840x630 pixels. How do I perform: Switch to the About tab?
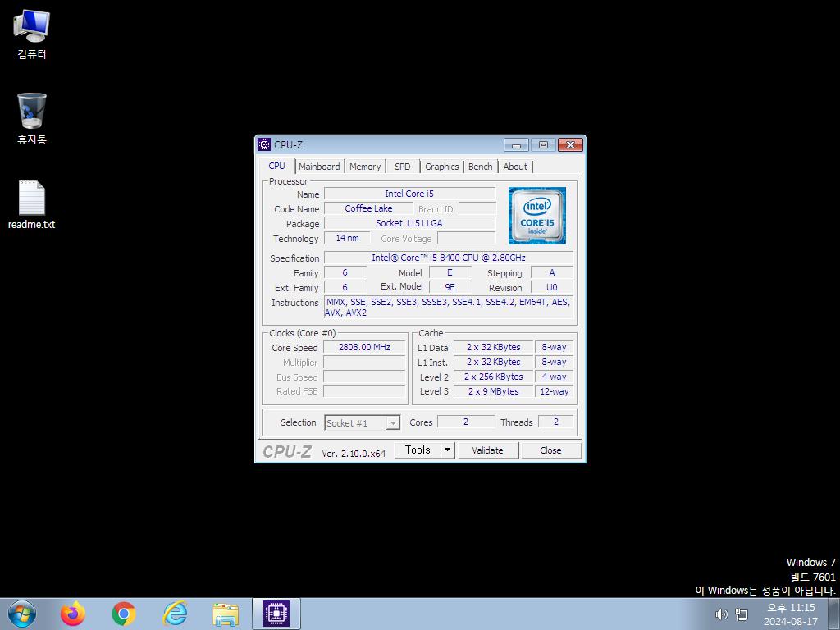pos(515,167)
